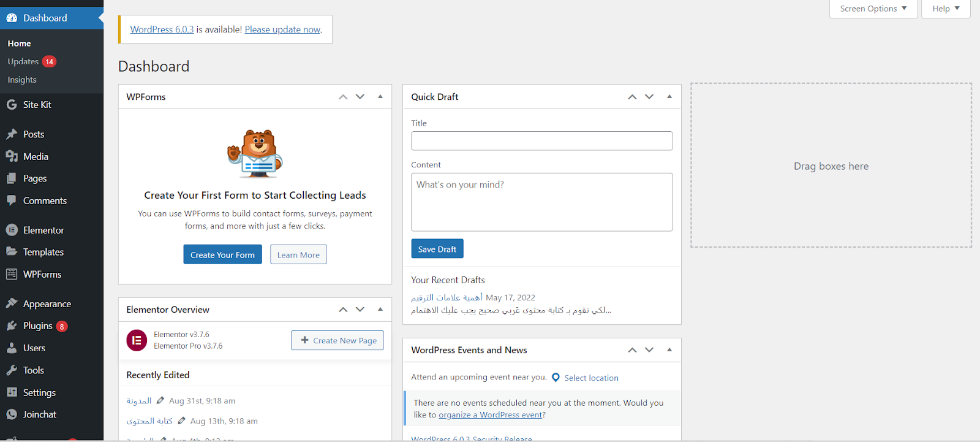Click the Comments speech bubble icon
Image resolution: width=980 pixels, height=442 pixels.
tap(12, 200)
